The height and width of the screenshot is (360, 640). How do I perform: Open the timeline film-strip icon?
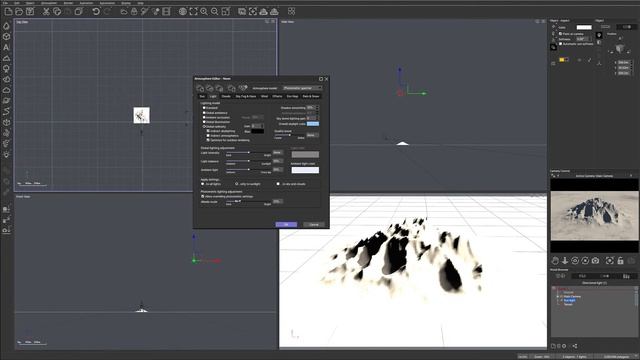click(x=166, y=11)
